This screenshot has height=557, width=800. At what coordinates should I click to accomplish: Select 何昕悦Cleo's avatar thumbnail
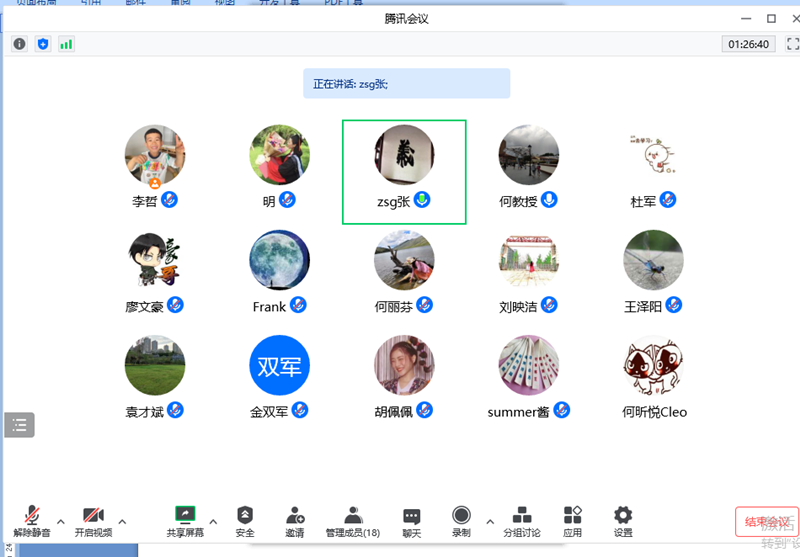[653, 365]
